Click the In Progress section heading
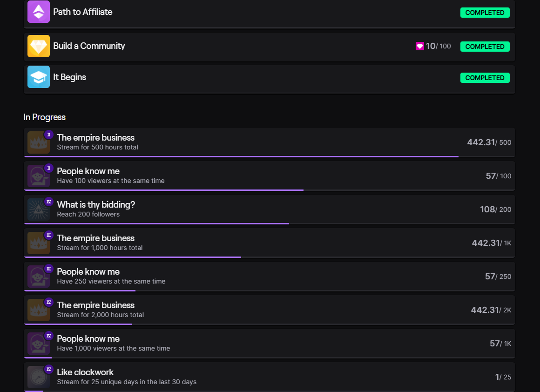 (45, 117)
